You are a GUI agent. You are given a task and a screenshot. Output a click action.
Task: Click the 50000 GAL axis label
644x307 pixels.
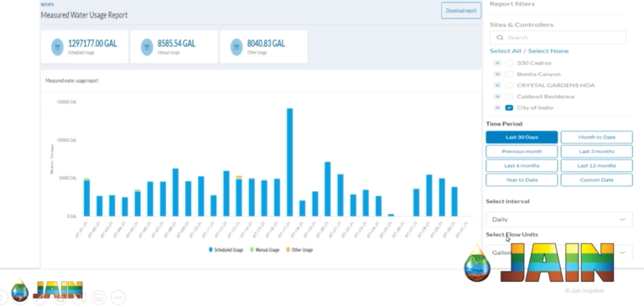tap(68, 178)
